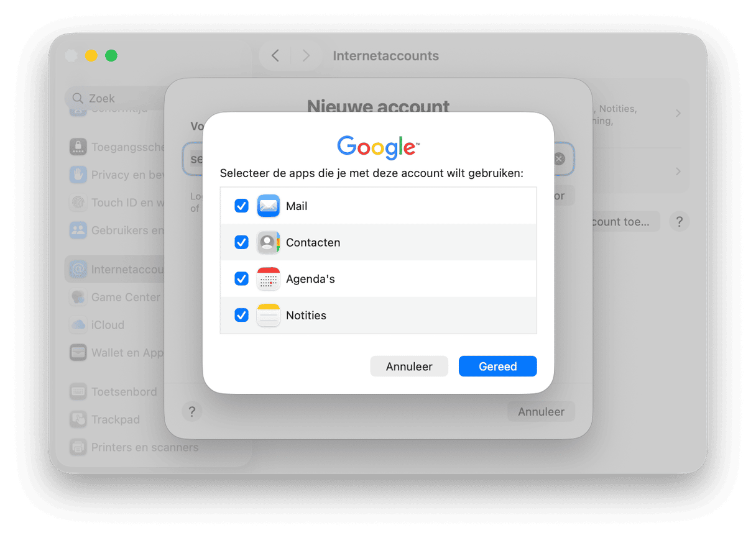Select the Mail label text
This screenshot has width=756, height=538.
[297, 206]
